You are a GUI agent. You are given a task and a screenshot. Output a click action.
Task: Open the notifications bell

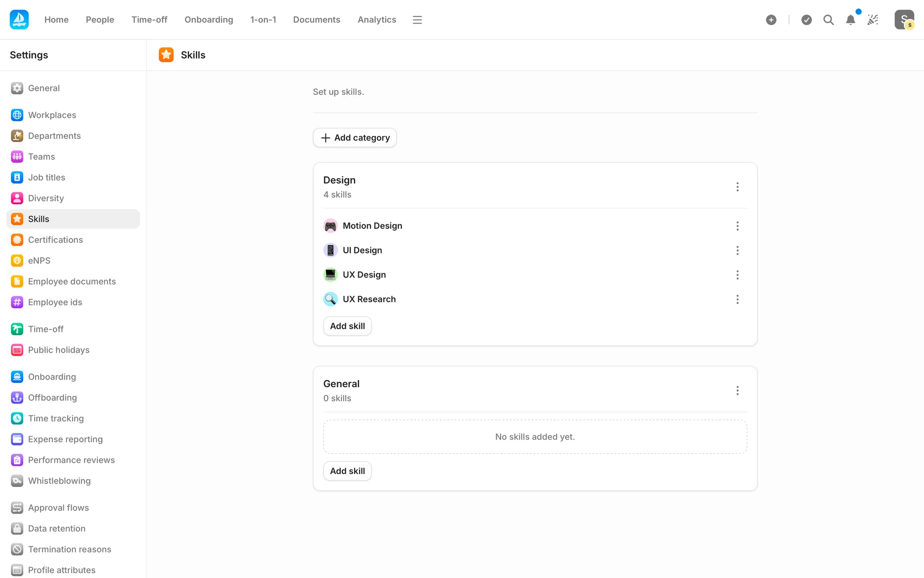point(850,20)
